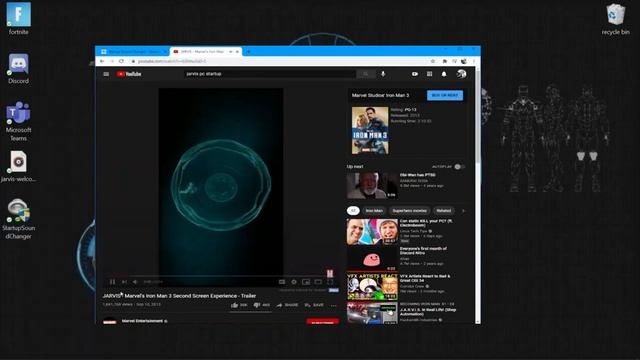Open player settings gear

click(294, 282)
